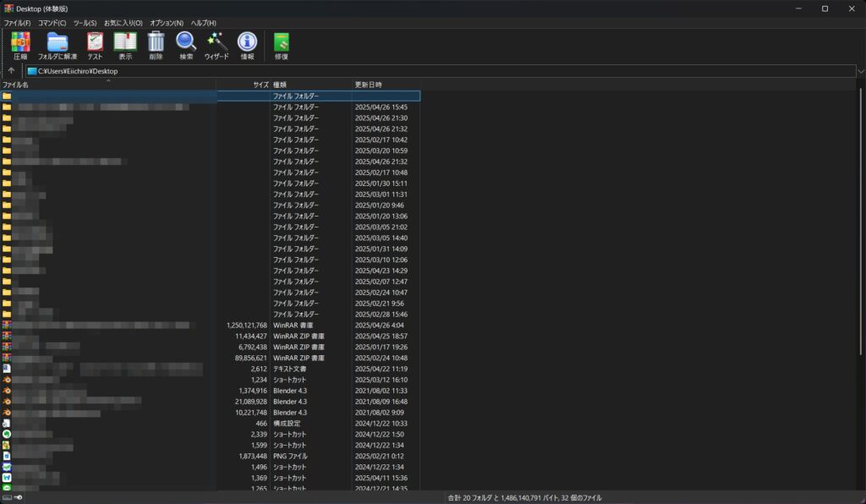Click date 2025/02/07 12:47
The image size is (866, 504).
[381, 282]
